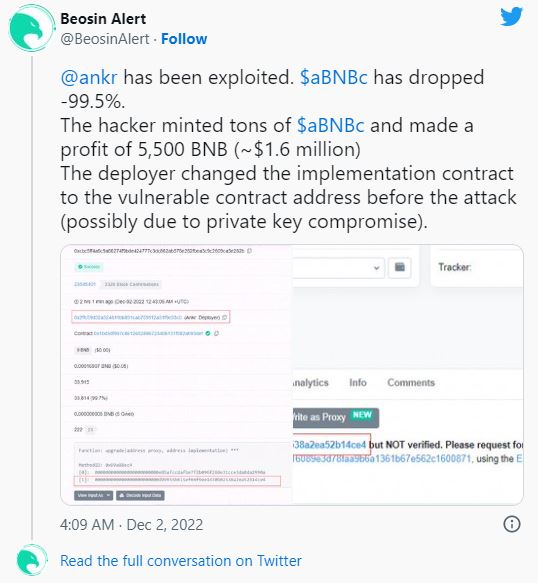Screen dimensions: 538x583
Task: Click the $aBNBc cashtag after 'minted tons of'
Action: pos(331,125)
